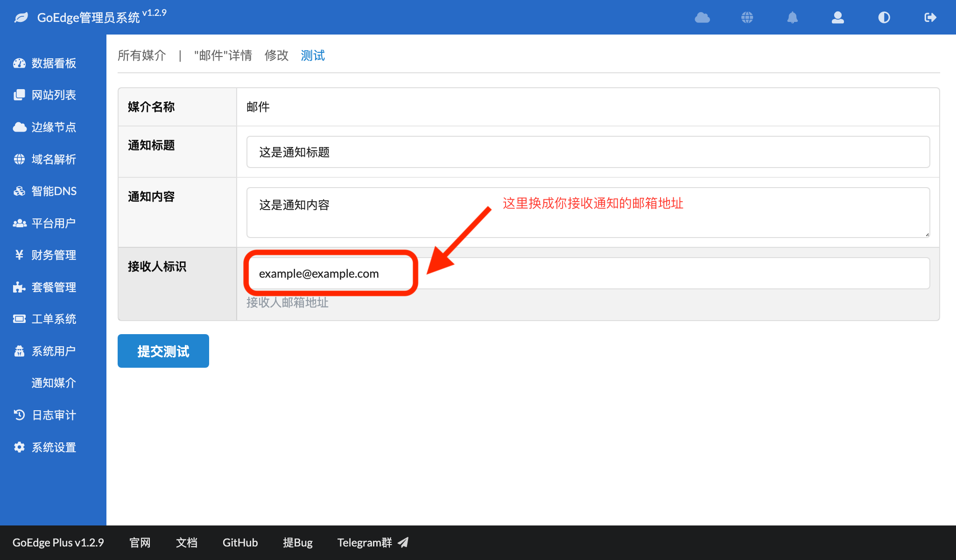Click the 套餐管理 puzzle icon
This screenshot has width=956, height=560.
19,287
